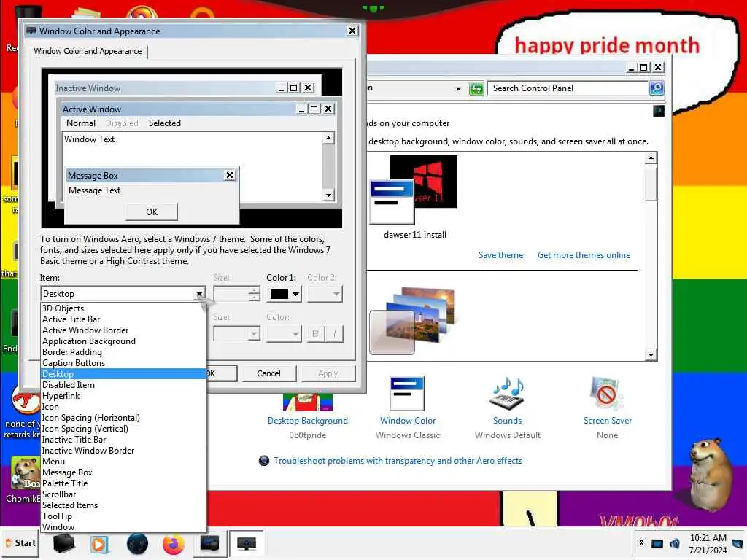Click Normal in preview menu bar
Viewport: 747px width, 560px height.
coord(81,122)
